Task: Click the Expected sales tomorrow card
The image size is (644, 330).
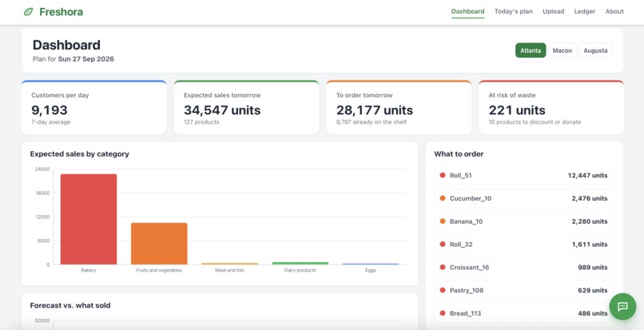Action: pos(246,107)
